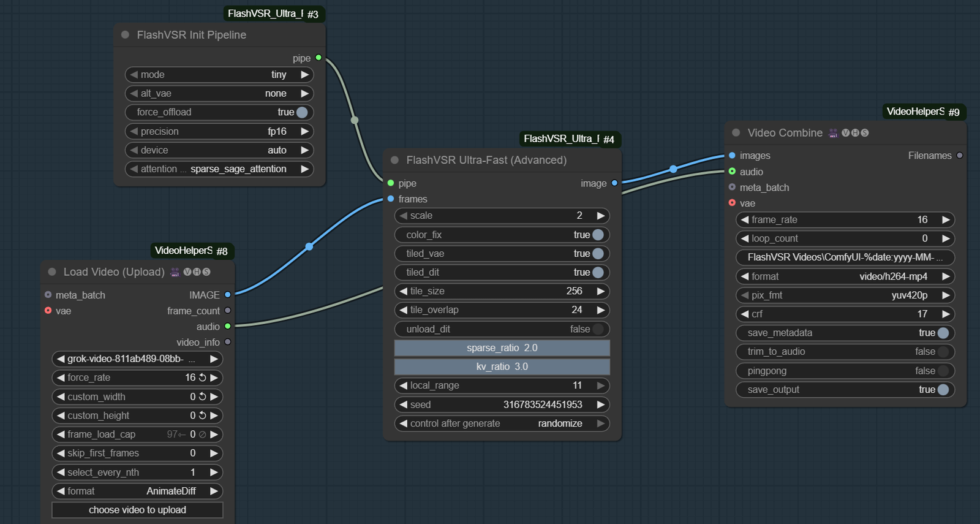Click the Load Video node collapse dot

52,272
